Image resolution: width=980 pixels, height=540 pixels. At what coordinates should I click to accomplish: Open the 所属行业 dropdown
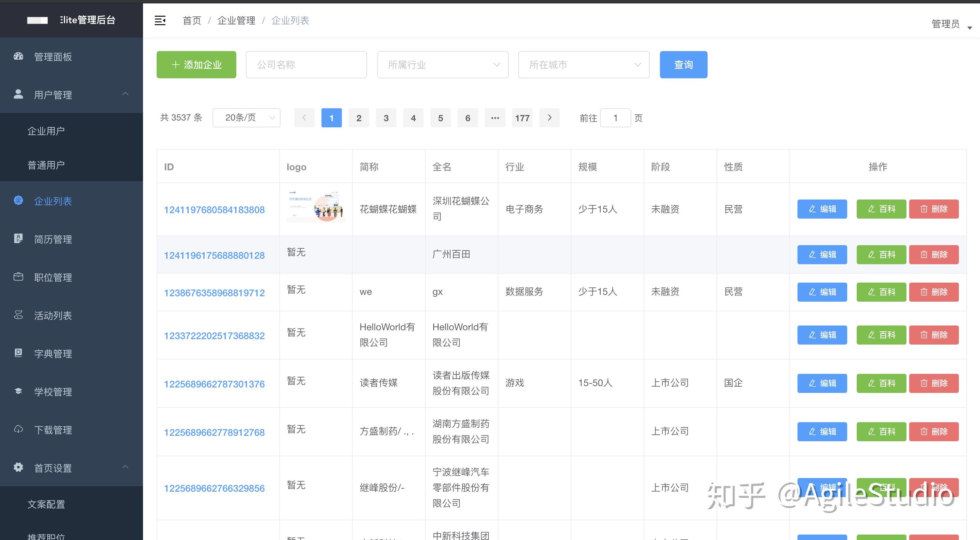coord(443,65)
